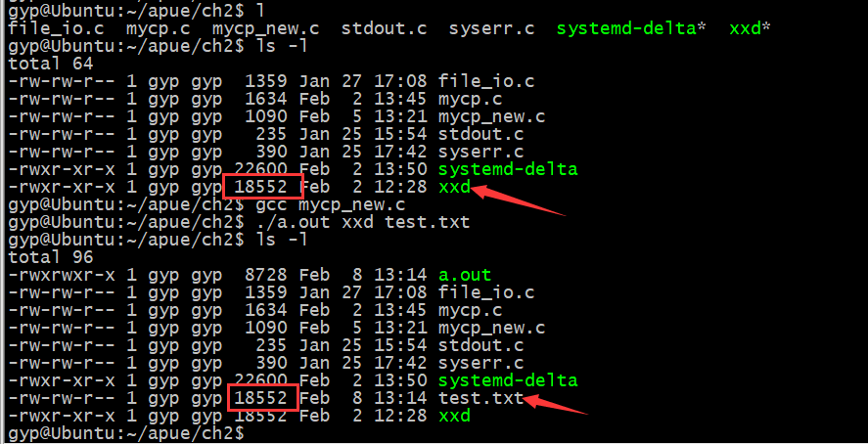Click the "-rwxrwxr-x" permissions of a.out
This screenshot has height=444, width=868.
62,275
